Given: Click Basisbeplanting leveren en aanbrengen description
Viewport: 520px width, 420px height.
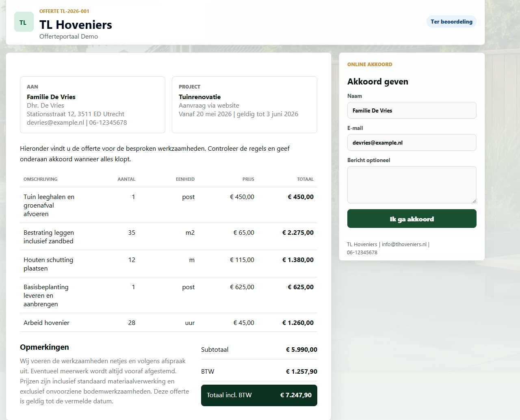Looking at the screenshot, I should pos(46,296).
